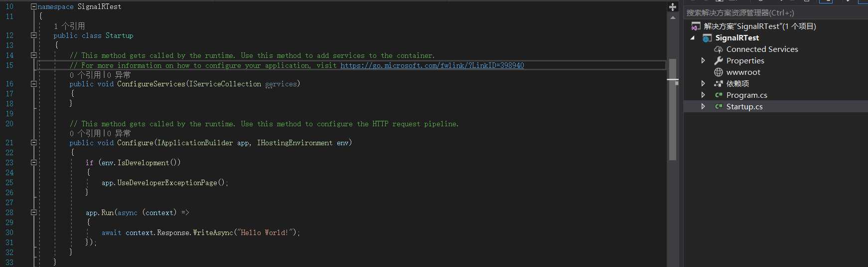Click the Program.cs C# file icon

[719, 95]
